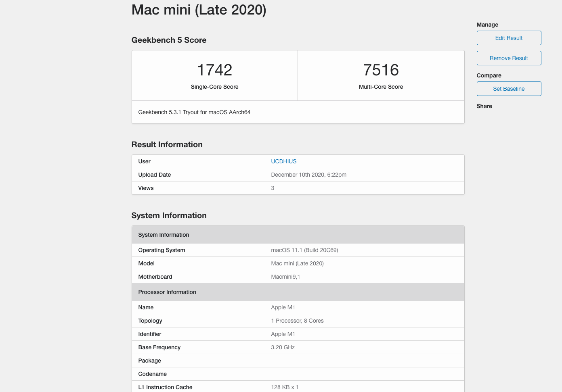Image resolution: width=562 pixels, height=392 pixels.
Task: Click the Operating System row label
Action: (x=161, y=250)
